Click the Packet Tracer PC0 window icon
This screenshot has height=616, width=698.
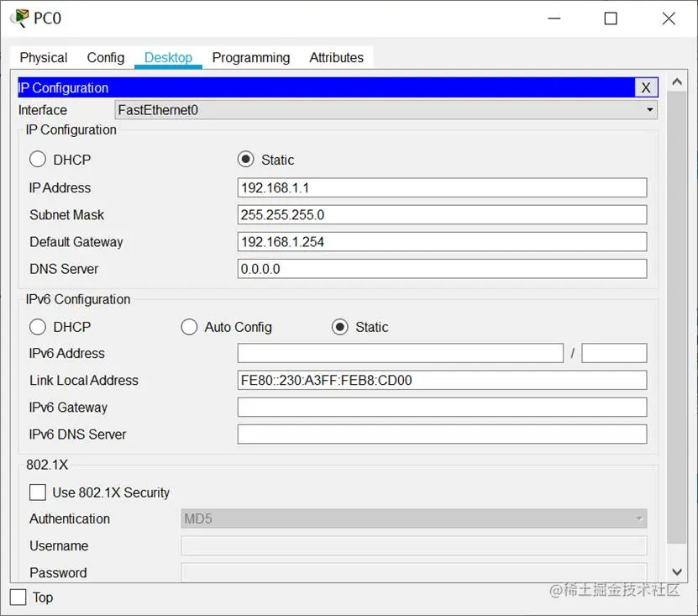(x=20, y=18)
